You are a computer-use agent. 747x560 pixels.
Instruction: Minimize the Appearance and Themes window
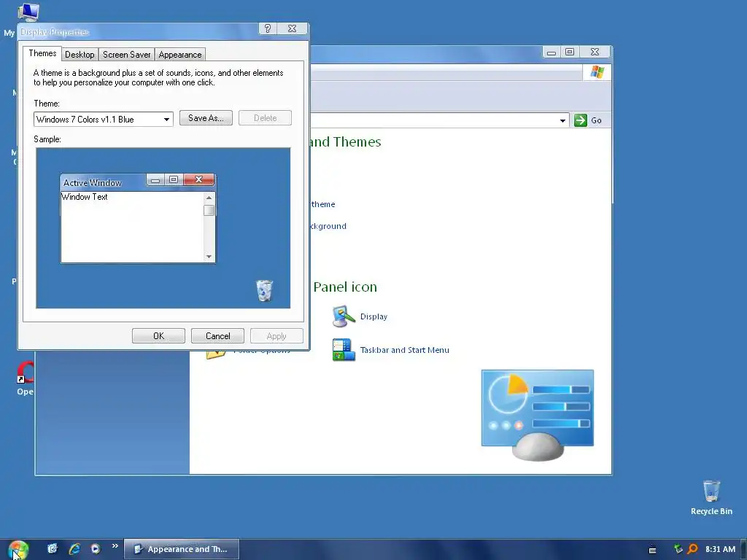pyautogui.click(x=551, y=52)
